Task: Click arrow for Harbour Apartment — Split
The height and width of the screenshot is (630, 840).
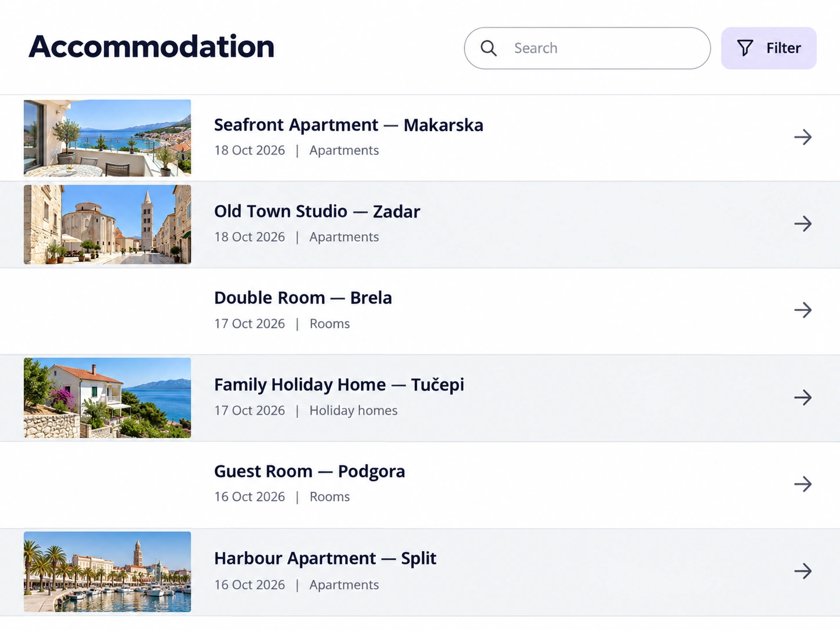Action: click(x=803, y=571)
